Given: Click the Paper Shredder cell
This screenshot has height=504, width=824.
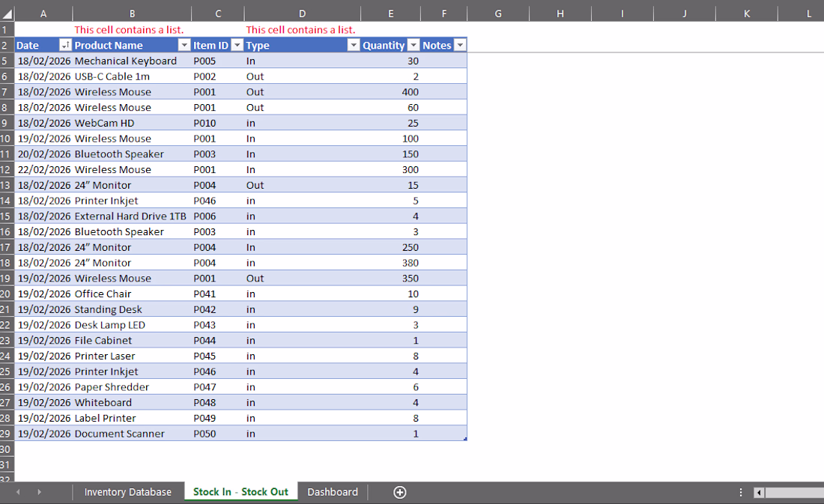Looking at the screenshot, I should coord(131,387).
